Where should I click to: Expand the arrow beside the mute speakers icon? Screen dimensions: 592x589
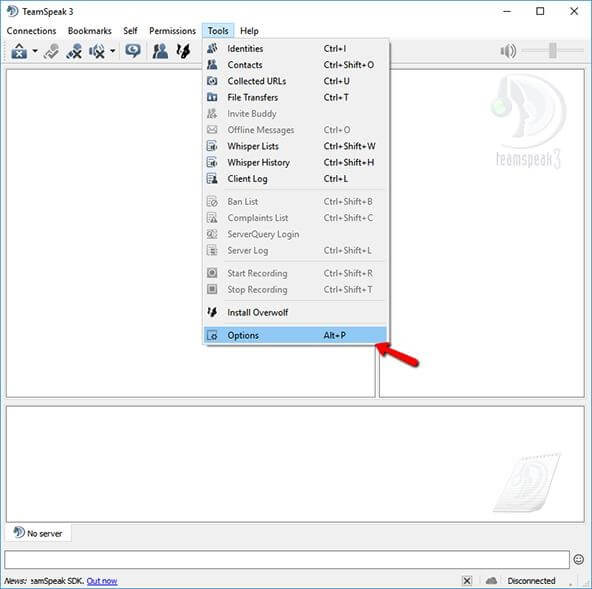(113, 51)
